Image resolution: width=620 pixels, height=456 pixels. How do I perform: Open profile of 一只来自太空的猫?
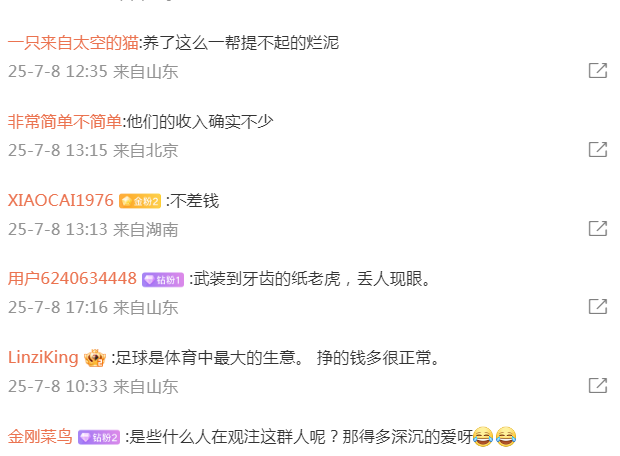click(x=73, y=42)
